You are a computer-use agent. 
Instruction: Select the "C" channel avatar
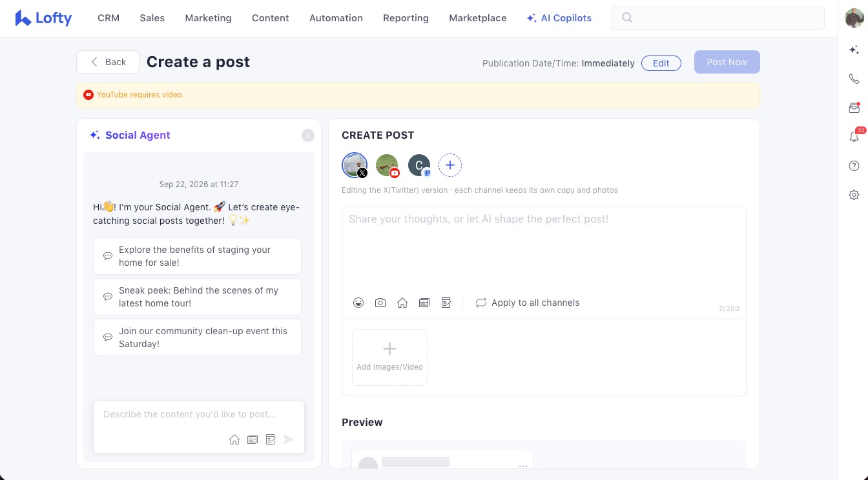pos(419,165)
